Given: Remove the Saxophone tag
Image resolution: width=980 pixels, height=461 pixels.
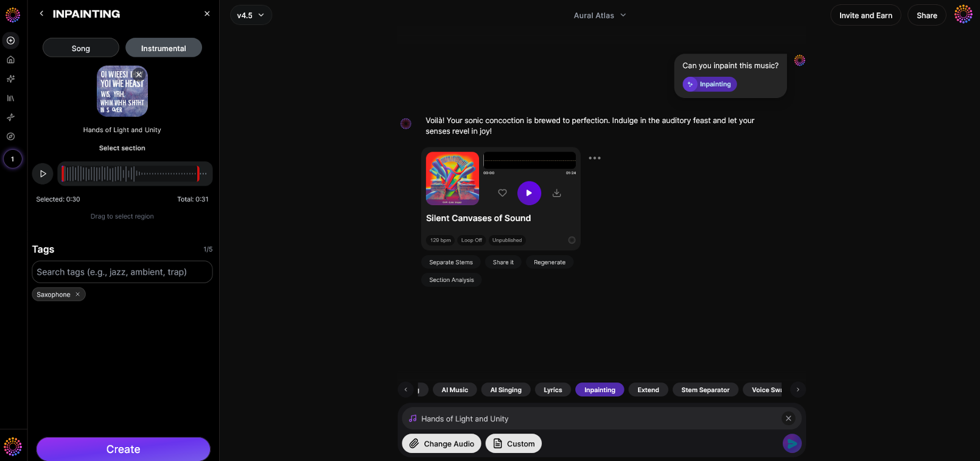Looking at the screenshot, I should 77,294.
